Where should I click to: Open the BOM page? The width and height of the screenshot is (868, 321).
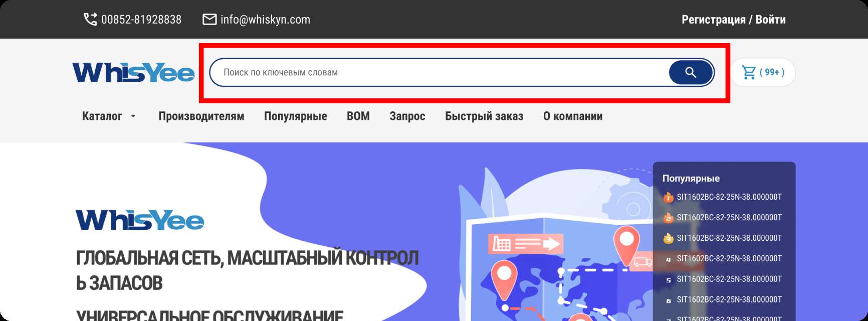(x=358, y=116)
